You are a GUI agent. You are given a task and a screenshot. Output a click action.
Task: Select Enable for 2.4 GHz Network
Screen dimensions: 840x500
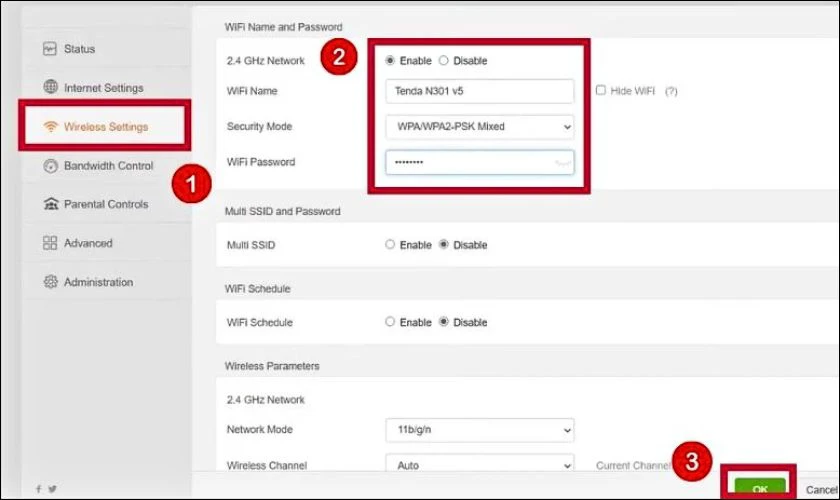(390, 61)
